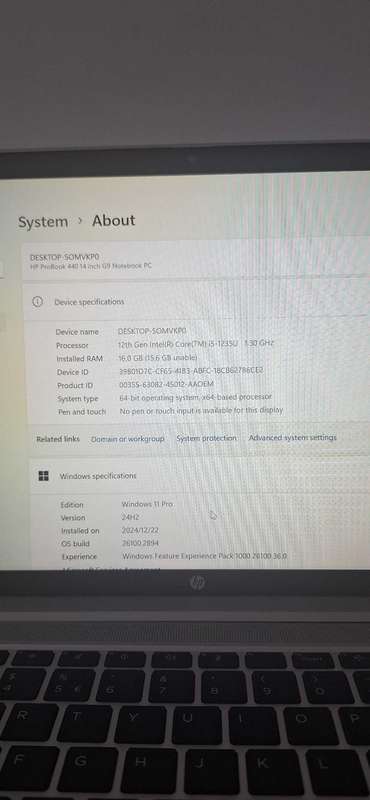Open the System protection link
Viewport: 370px width, 800px height.
coord(206,438)
